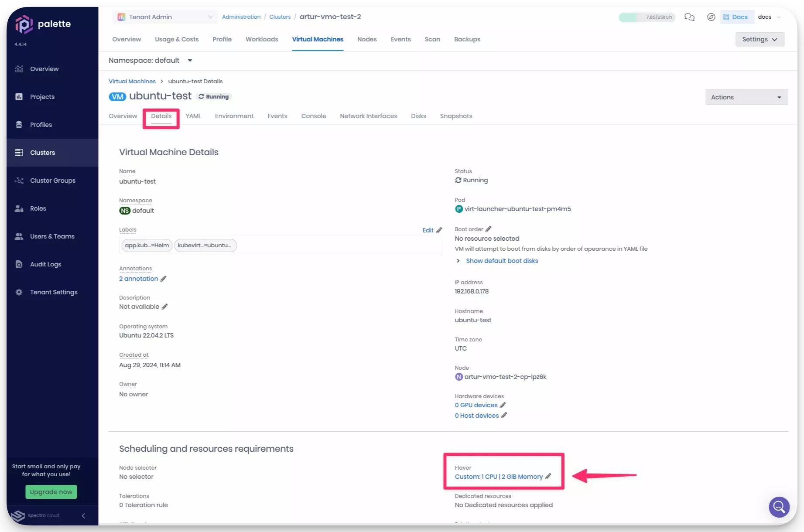Open the chat messages icon in header
The height and width of the screenshot is (532, 804).
coord(689,17)
